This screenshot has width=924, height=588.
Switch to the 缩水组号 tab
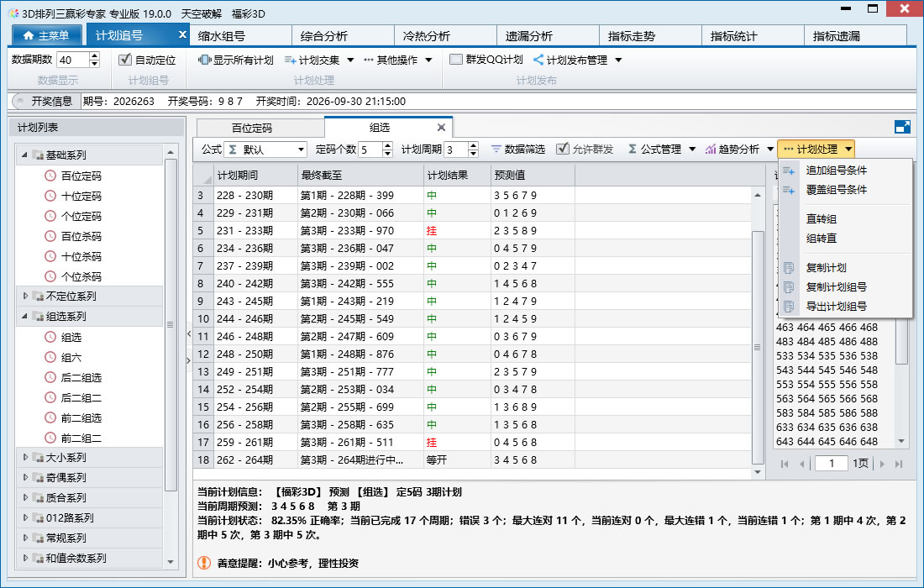240,36
